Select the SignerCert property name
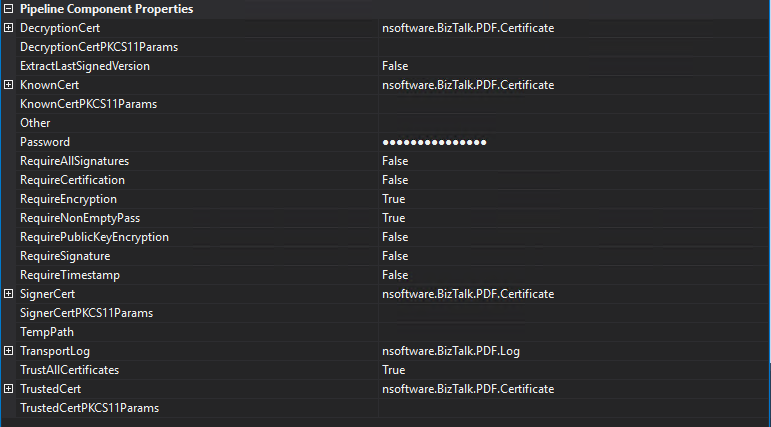Screen dimensions: 771x427 click(47, 294)
